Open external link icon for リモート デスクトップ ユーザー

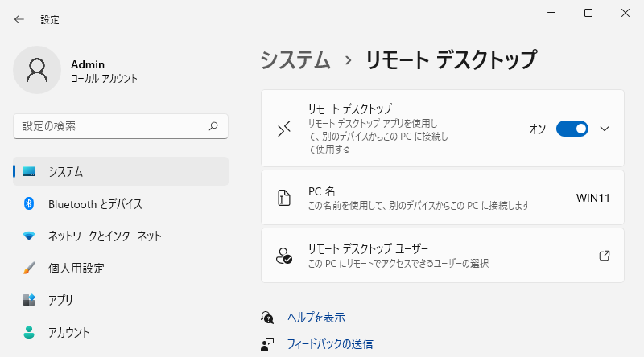point(605,256)
